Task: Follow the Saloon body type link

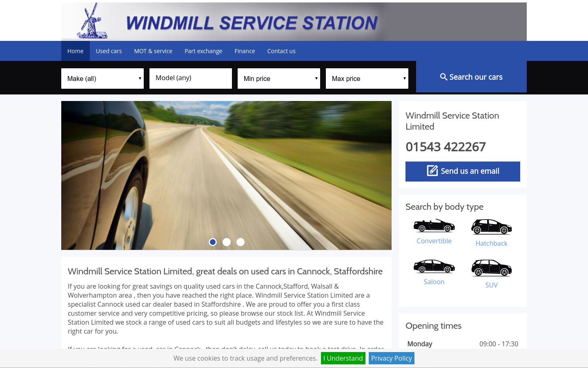Action: click(434, 282)
